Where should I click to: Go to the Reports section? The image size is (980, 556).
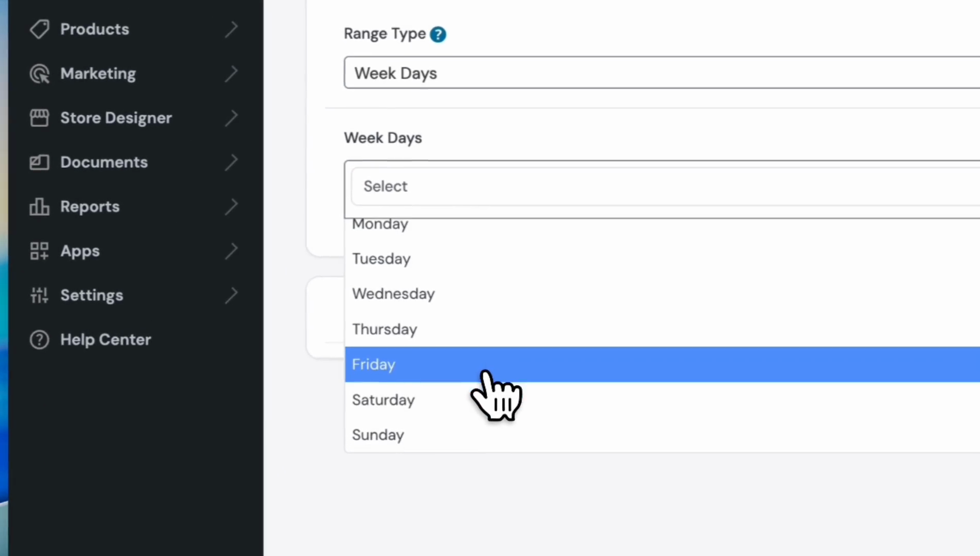tap(90, 206)
